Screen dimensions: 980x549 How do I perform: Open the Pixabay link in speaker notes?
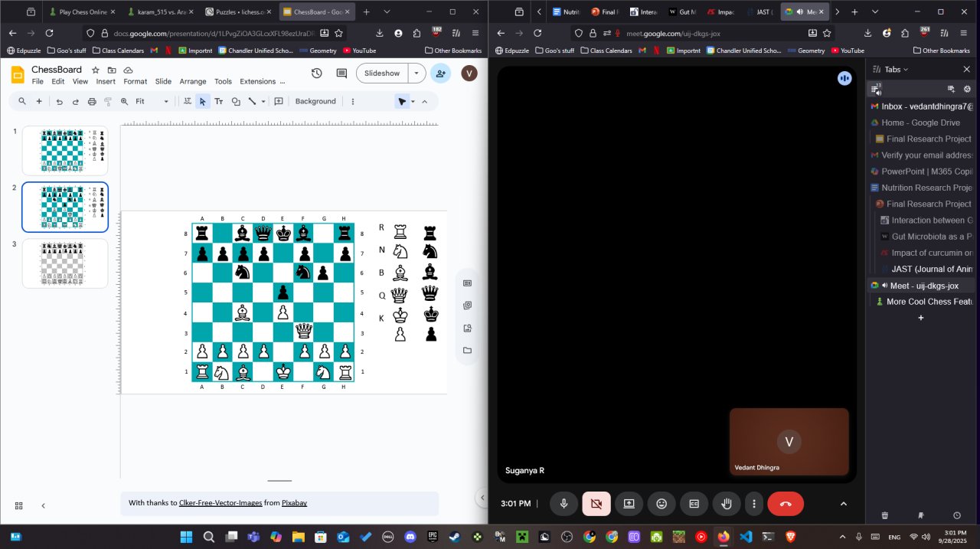point(294,503)
